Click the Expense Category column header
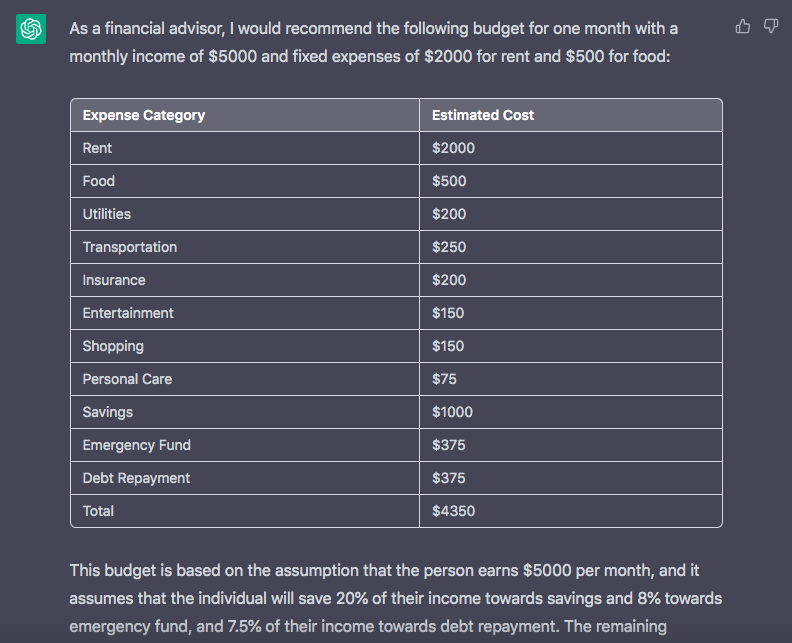Screen dimensions: 792x643 pos(144,115)
